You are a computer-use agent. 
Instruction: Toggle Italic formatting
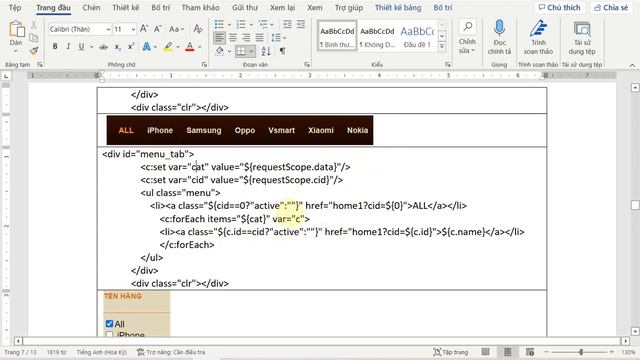click(68, 47)
